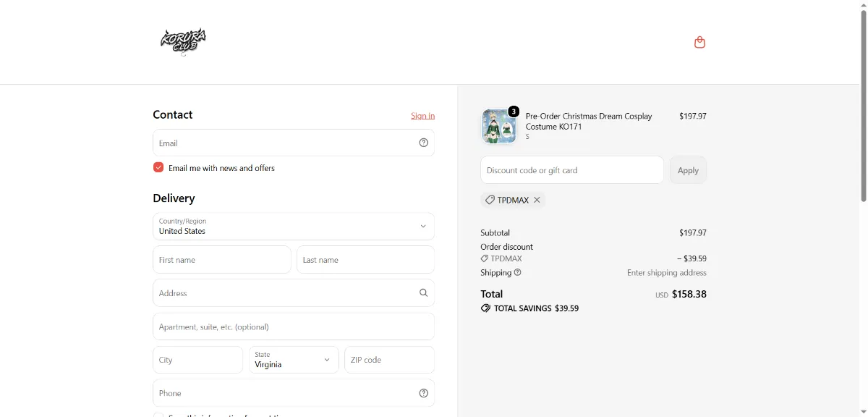This screenshot has height=417, width=868.
Task: Click the Enter shipping address text
Action: click(667, 273)
